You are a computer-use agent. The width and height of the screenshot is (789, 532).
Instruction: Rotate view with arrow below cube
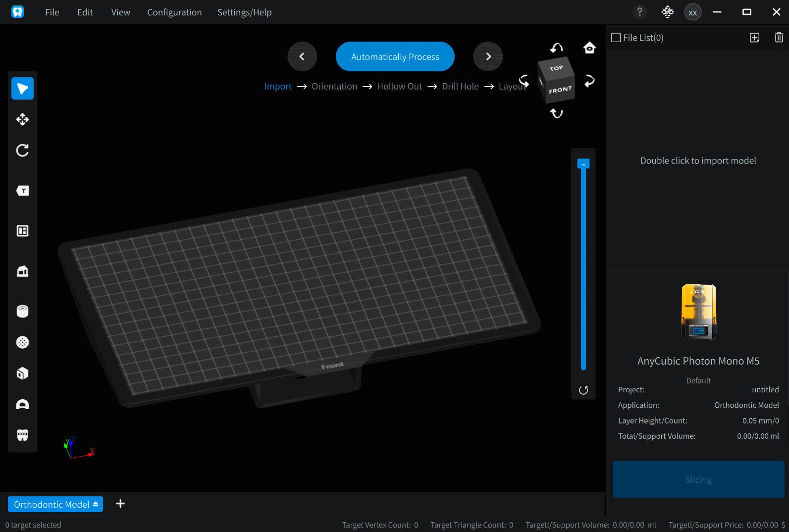(557, 113)
